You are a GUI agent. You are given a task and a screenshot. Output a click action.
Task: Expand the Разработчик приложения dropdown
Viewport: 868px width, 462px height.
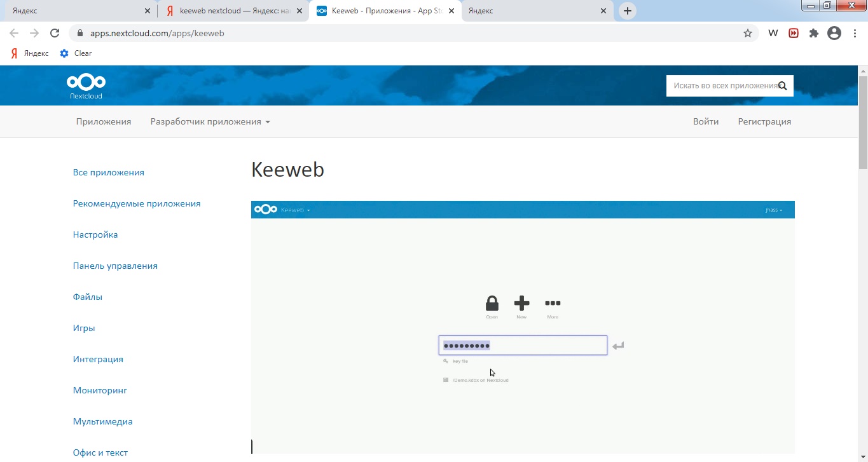(210, 121)
